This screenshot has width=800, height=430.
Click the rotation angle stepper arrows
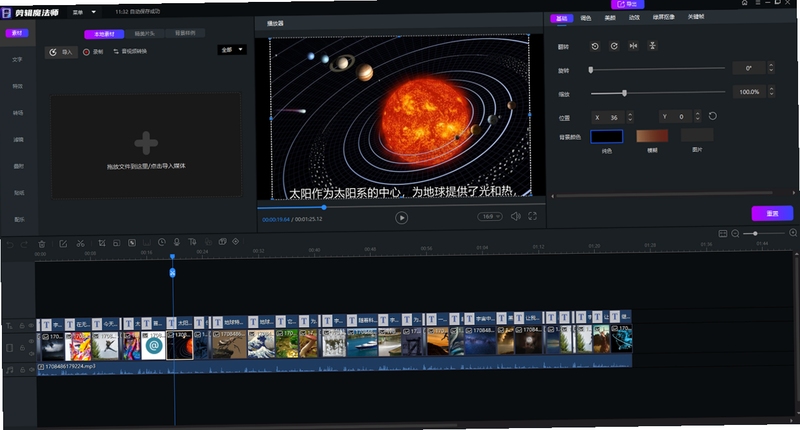pyautogui.click(x=771, y=67)
